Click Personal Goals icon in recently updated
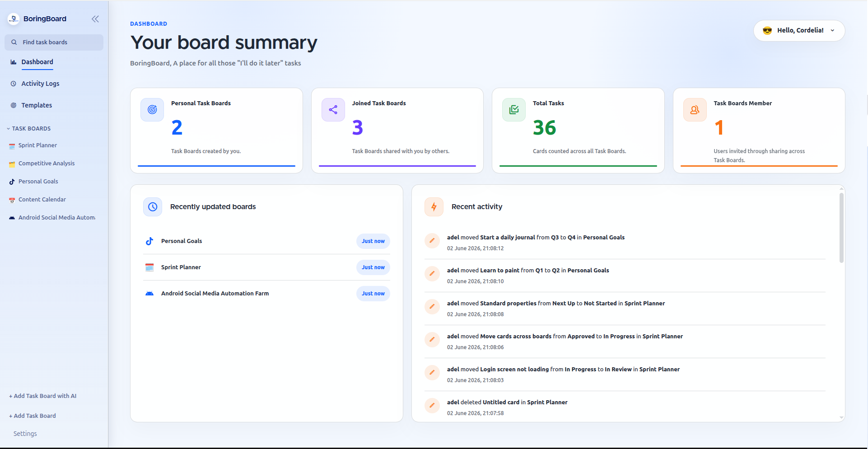The width and height of the screenshot is (868, 449). (149, 241)
